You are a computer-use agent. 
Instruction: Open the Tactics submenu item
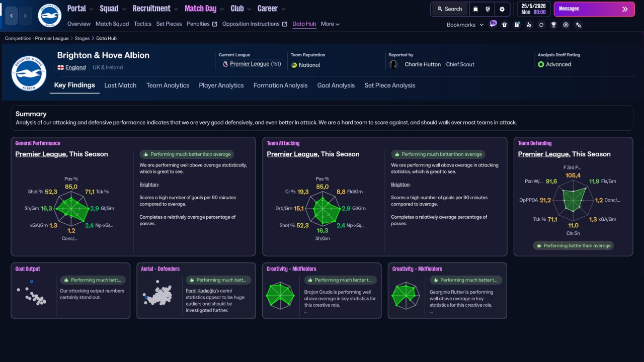(x=142, y=24)
